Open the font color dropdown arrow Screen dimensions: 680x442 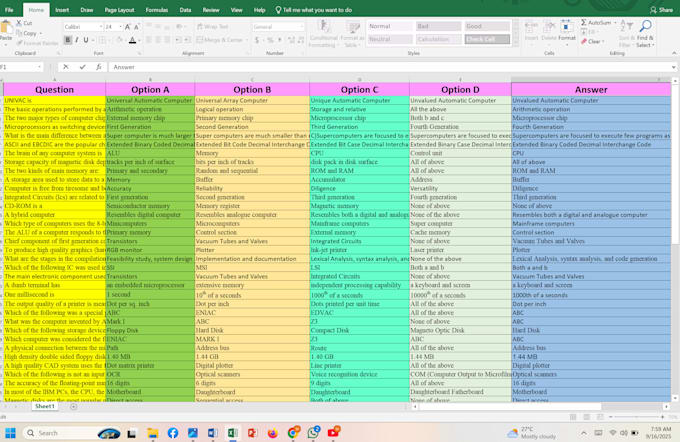tap(139, 40)
